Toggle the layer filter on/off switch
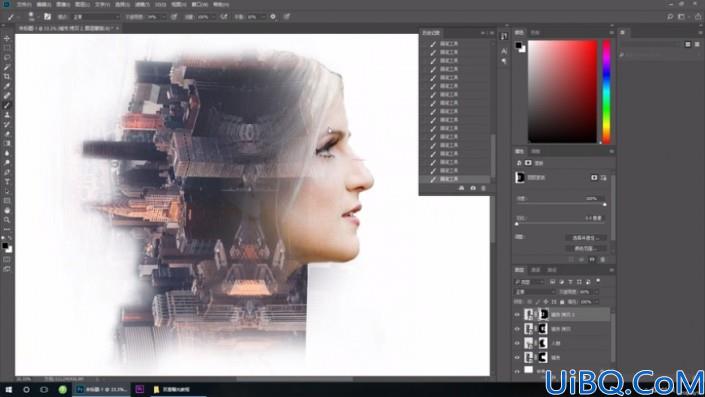Image resolution: width=705 pixels, height=397 pixels. click(x=598, y=281)
